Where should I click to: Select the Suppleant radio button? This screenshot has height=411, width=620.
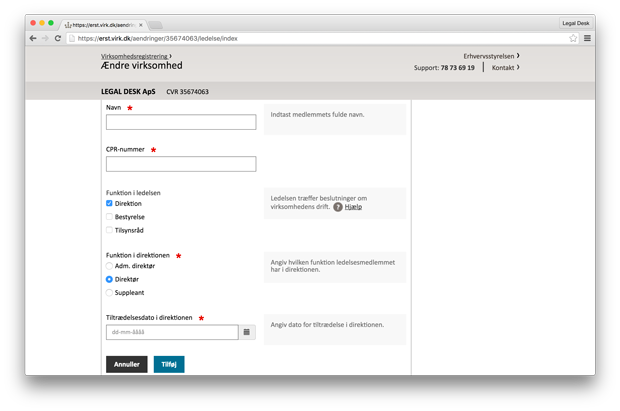pos(109,293)
